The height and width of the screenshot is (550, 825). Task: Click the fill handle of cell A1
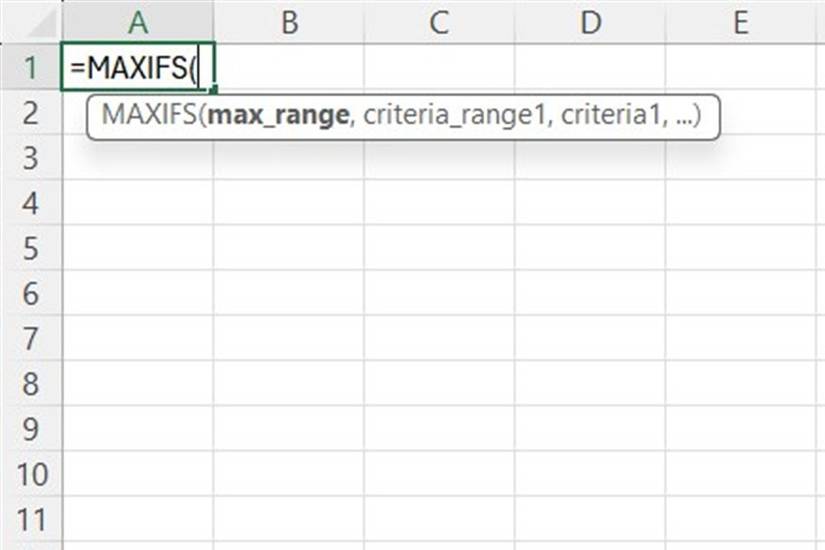(213, 90)
